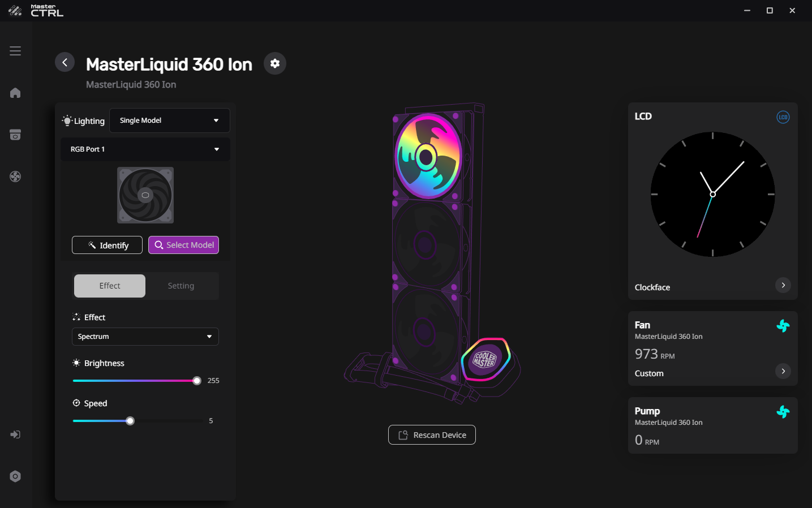The image size is (812, 508).
Task: Click the Pump card's fan icon
Action: coord(783,412)
